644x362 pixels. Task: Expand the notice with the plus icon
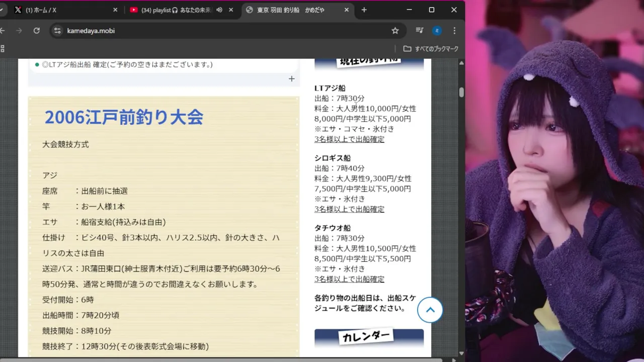291,78
